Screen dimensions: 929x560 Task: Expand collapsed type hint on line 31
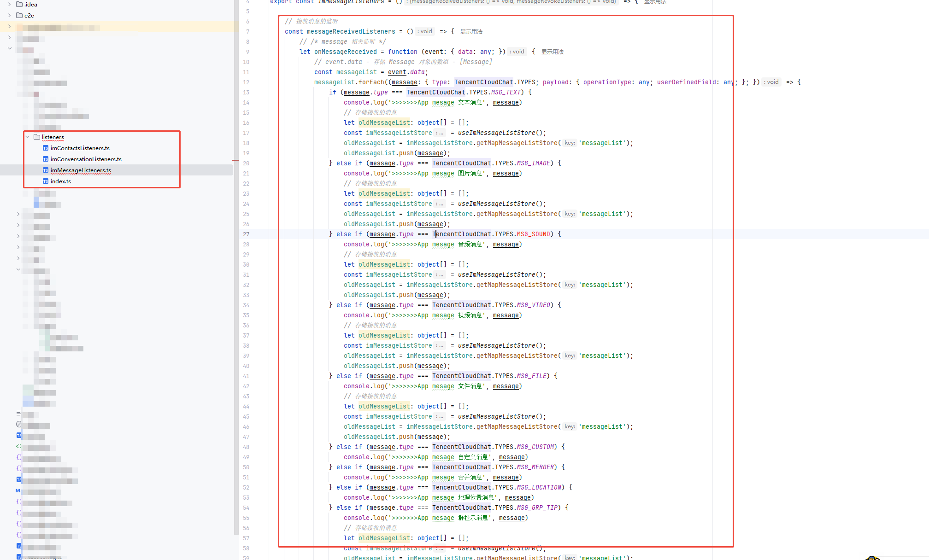point(440,275)
